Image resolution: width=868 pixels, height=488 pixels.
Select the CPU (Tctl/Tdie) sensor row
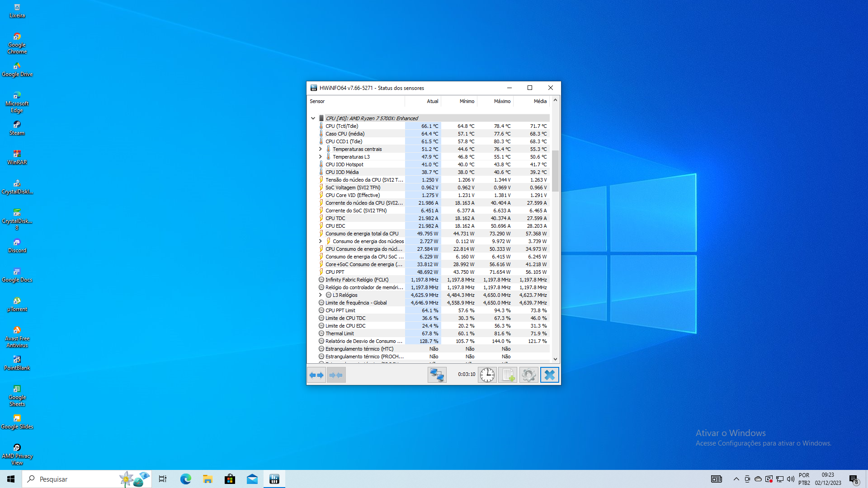(x=429, y=126)
